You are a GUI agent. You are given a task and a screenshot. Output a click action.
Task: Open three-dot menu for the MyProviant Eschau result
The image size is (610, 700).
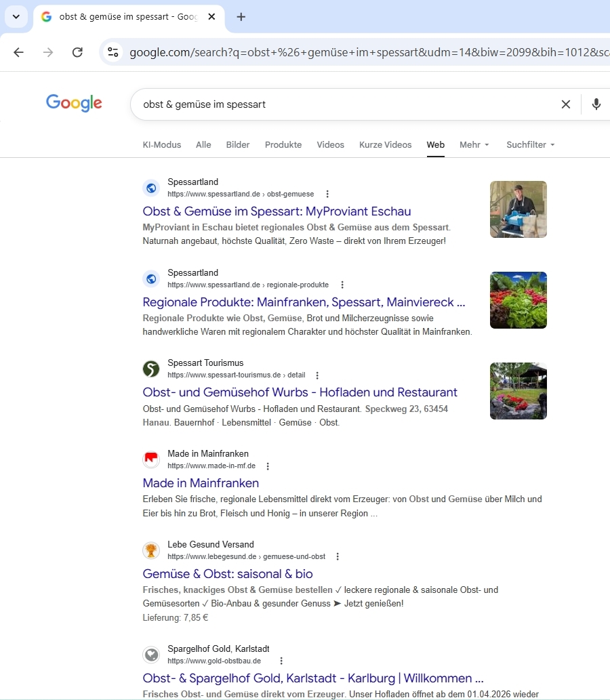click(328, 194)
